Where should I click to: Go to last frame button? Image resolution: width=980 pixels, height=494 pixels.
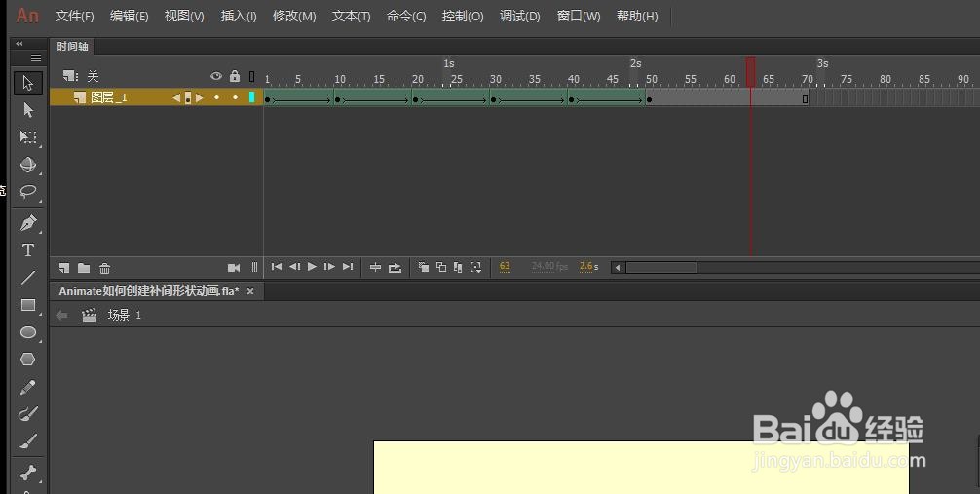pyautogui.click(x=348, y=267)
